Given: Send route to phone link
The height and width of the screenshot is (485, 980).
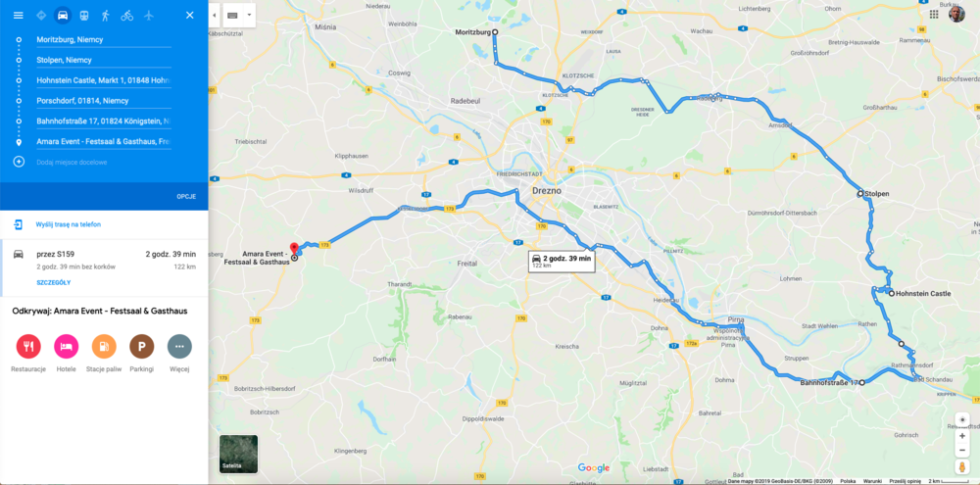Looking at the screenshot, I should click(x=69, y=224).
